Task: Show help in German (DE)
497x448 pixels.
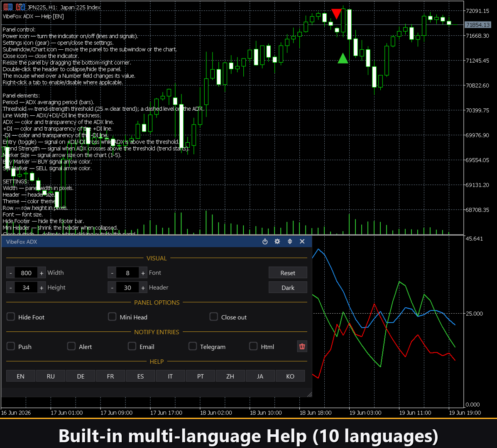Action: tap(81, 376)
